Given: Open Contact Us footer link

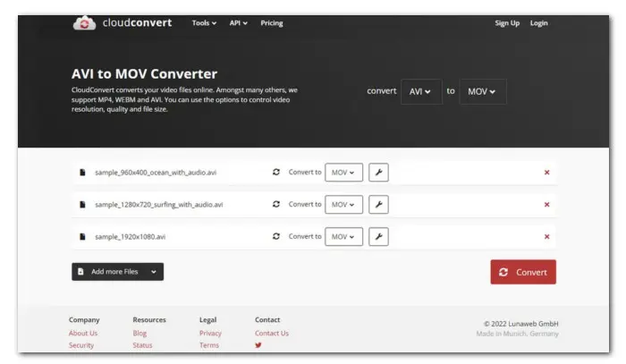Looking at the screenshot, I should click(x=272, y=333).
